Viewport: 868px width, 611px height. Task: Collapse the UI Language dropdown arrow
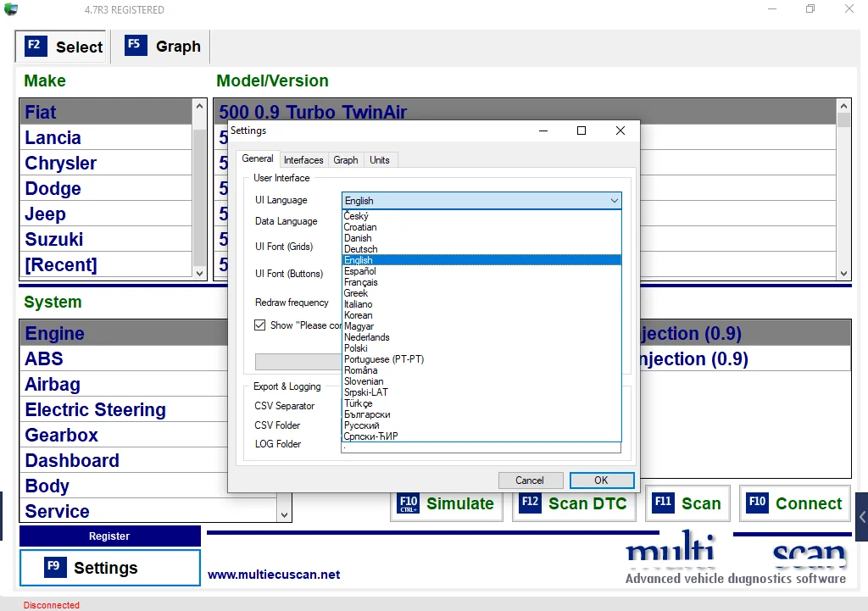614,200
